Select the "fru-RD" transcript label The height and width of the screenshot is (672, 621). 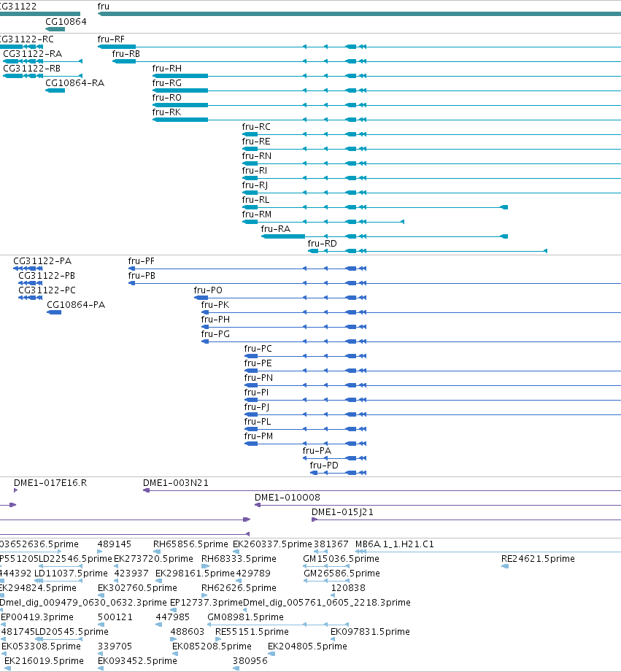[323, 243]
